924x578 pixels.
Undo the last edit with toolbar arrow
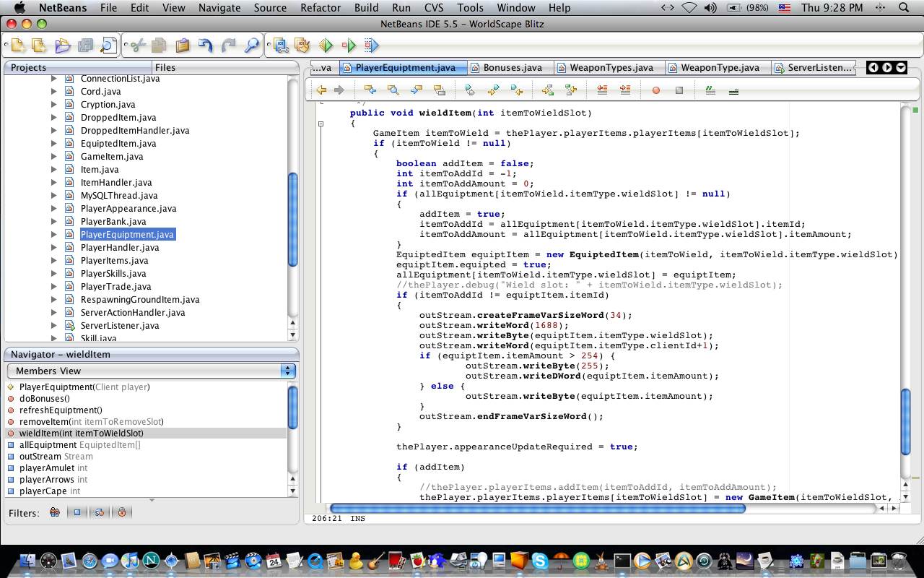tap(206, 46)
